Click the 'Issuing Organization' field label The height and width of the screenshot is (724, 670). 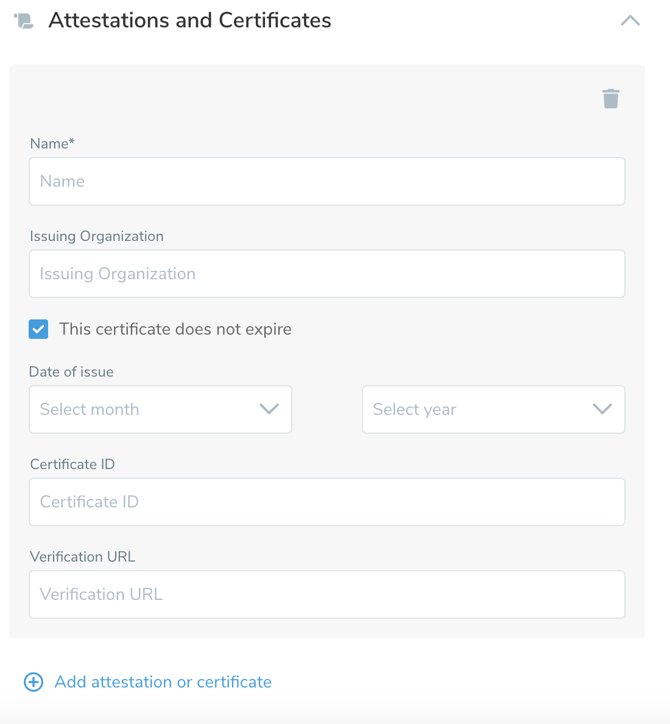96,236
